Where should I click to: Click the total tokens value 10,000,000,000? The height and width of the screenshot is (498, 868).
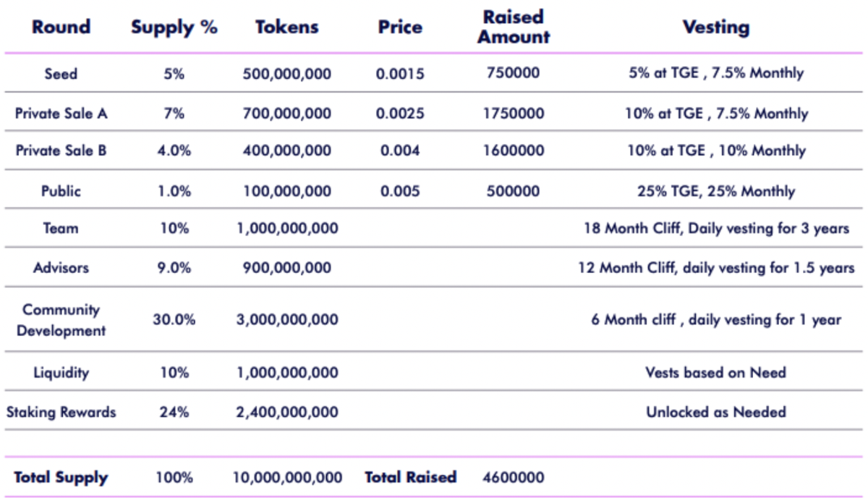(287, 478)
